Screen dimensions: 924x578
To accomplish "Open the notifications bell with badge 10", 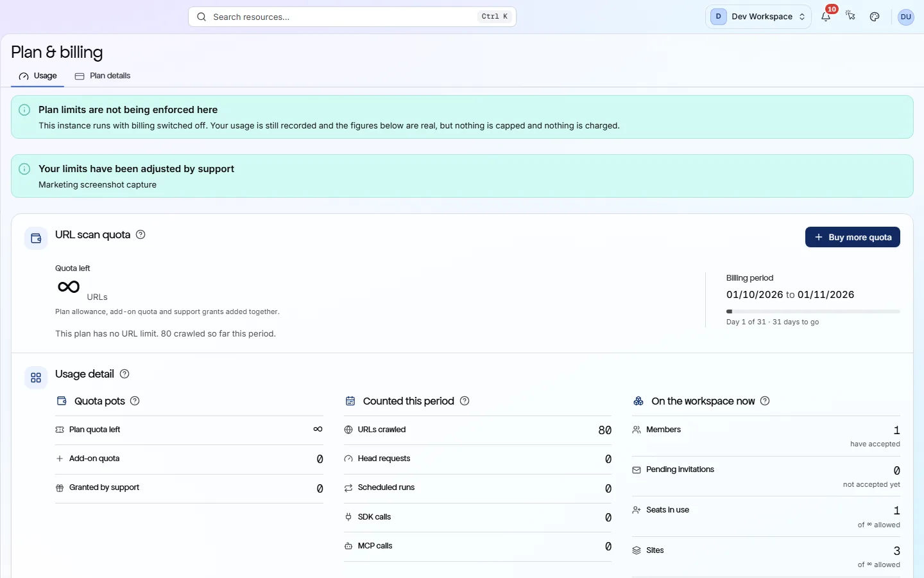I will click(x=826, y=17).
